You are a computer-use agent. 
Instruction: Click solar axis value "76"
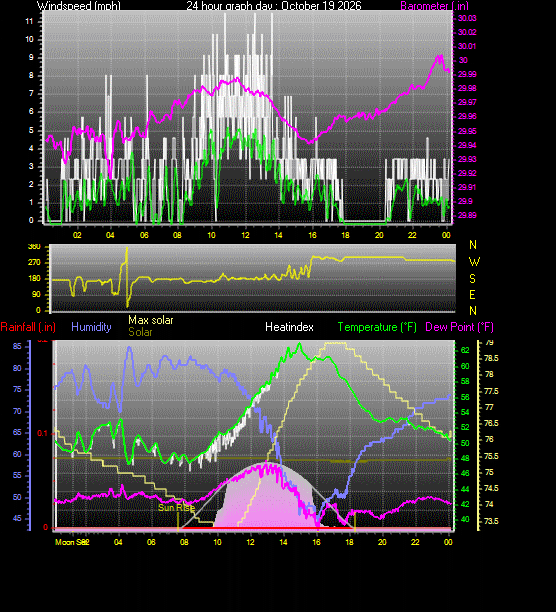489,439
